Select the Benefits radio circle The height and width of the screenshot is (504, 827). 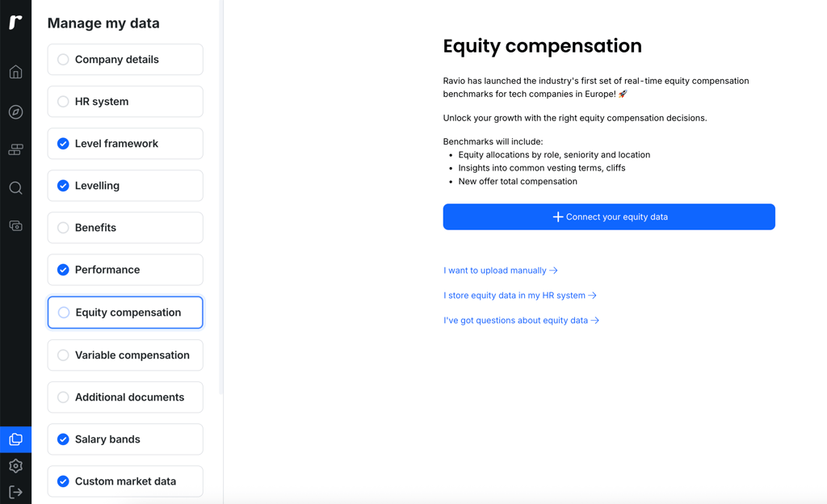(x=63, y=228)
